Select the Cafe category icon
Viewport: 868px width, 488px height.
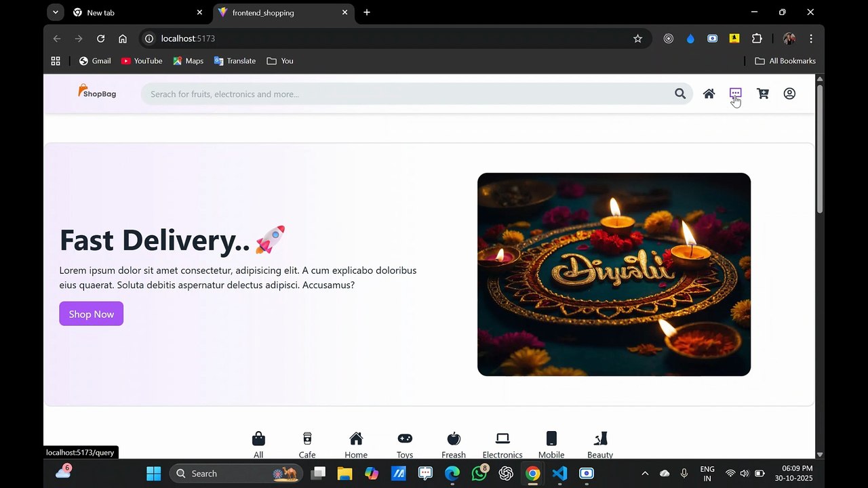[307, 439]
